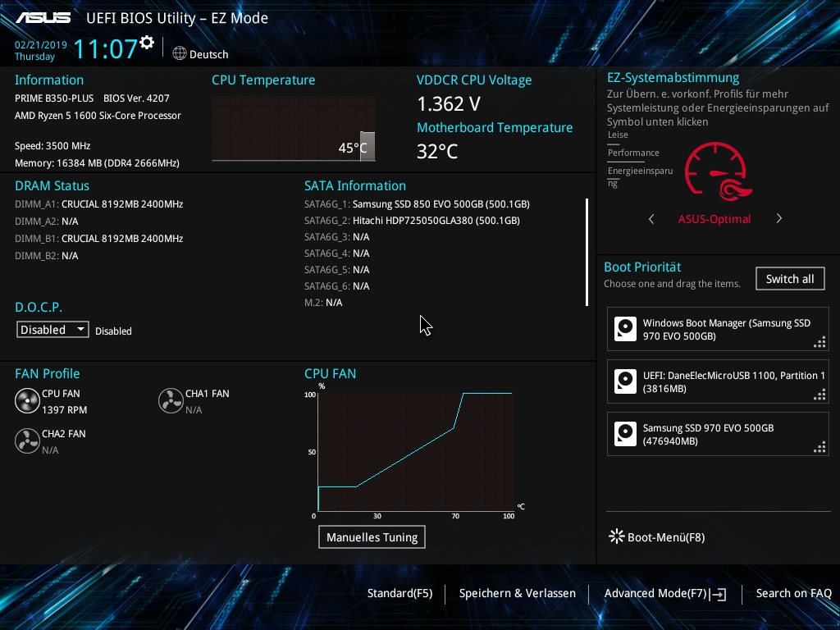Click the CPU FAN curve graph
840x630 pixels.
point(416,451)
